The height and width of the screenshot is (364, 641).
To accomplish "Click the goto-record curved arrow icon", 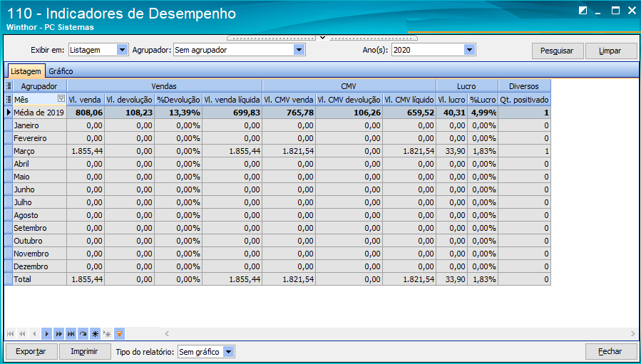I will click(x=83, y=334).
